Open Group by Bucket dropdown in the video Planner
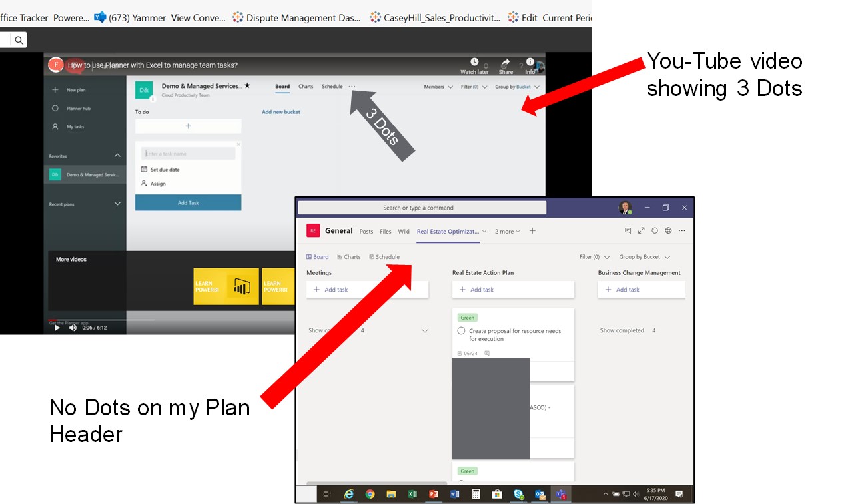The width and height of the screenshot is (866, 504). pyautogui.click(x=517, y=87)
